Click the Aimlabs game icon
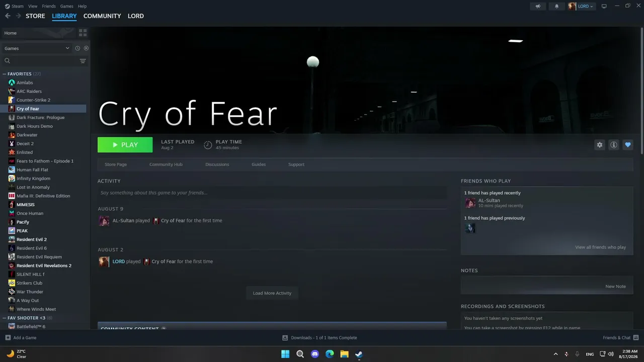 [x=12, y=82]
